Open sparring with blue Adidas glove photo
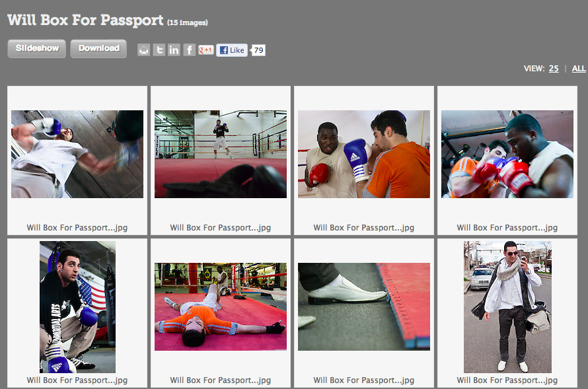 tap(364, 154)
